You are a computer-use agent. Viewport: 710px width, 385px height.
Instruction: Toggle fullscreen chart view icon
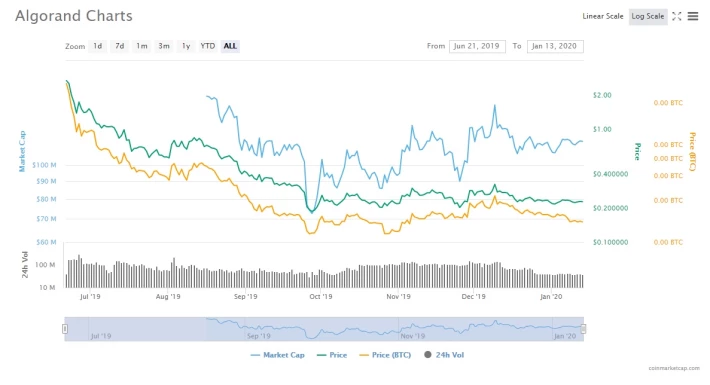point(676,16)
